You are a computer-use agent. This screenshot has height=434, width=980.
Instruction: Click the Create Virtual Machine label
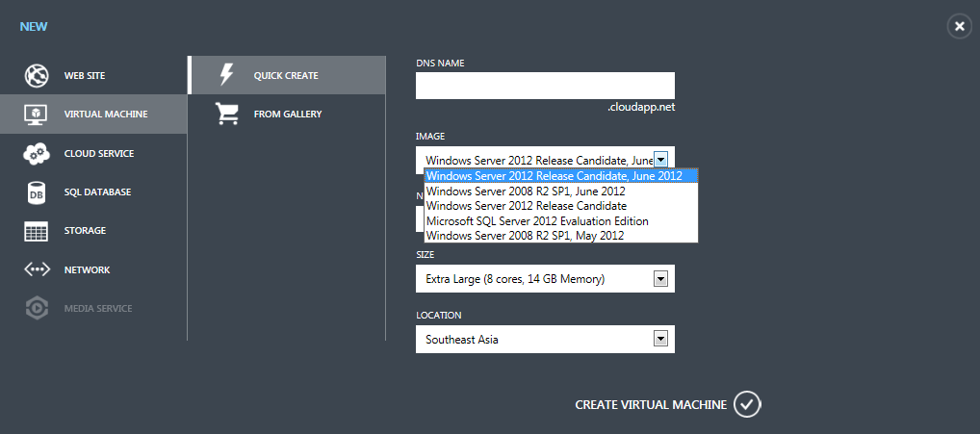click(651, 405)
